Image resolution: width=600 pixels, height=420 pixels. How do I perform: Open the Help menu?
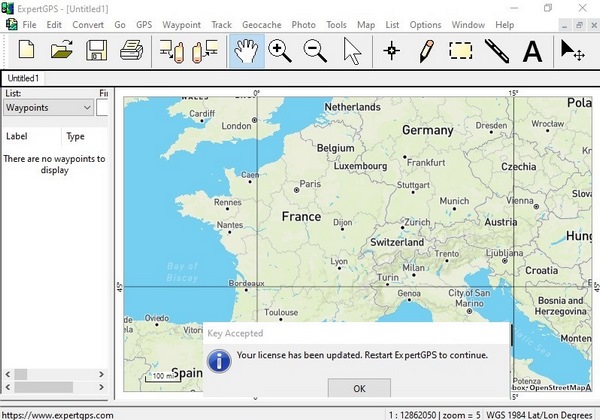504,25
